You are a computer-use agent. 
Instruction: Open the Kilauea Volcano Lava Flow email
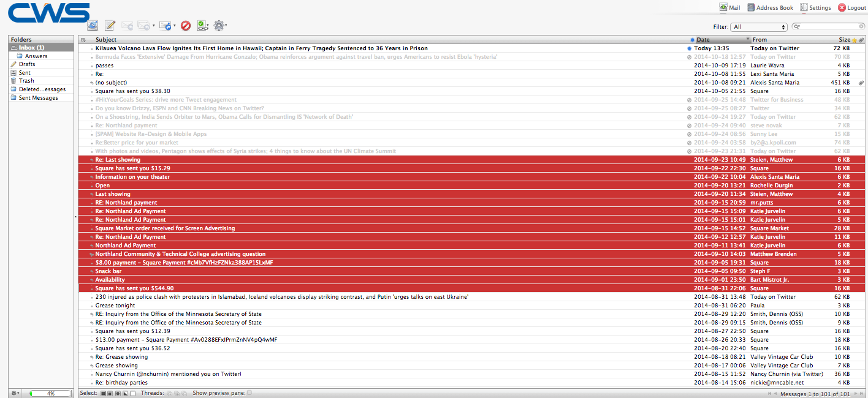261,48
